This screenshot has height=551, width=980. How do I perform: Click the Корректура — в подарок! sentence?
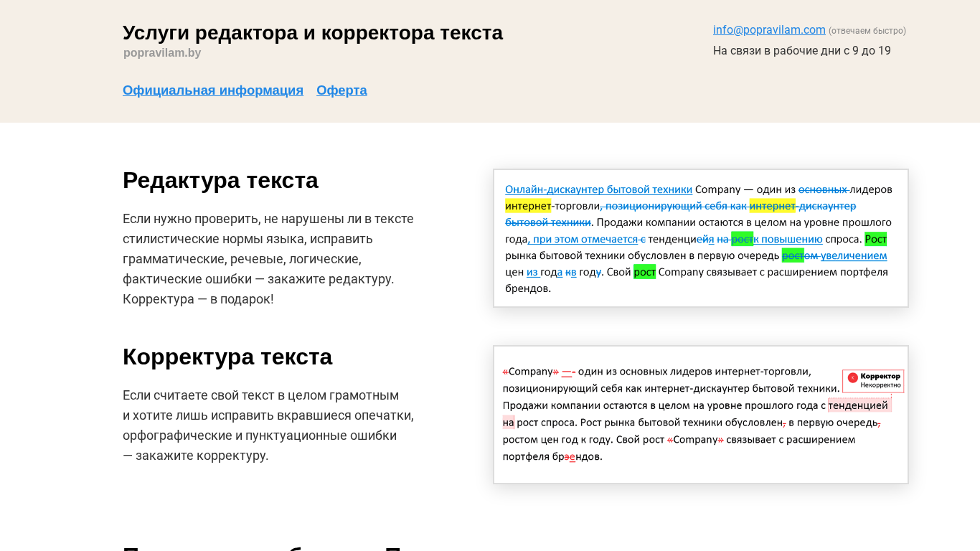point(198,299)
